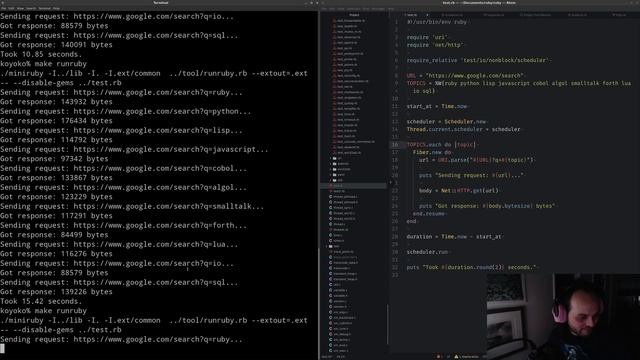Click code line 'start_at = Time.now'
Screen dimensions: 640x360
point(437,106)
